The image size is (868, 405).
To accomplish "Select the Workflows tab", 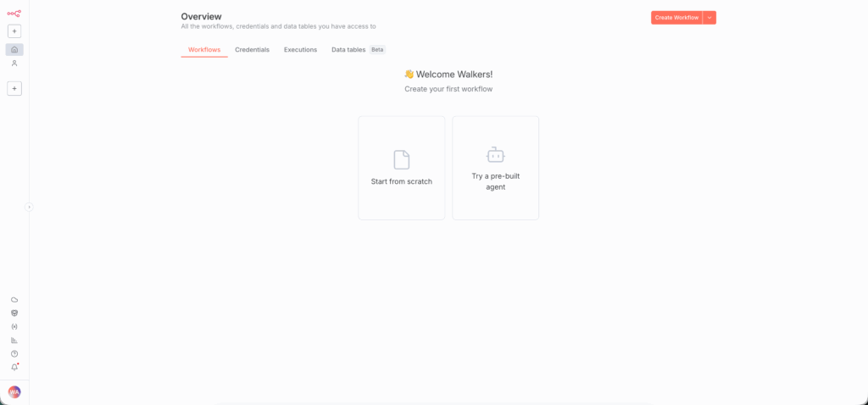I will pos(204,50).
